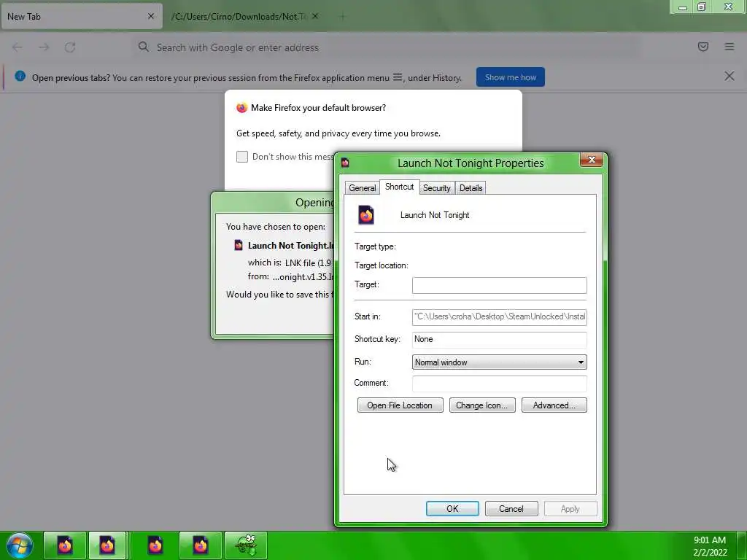Go back with the browser back arrow

point(18,47)
